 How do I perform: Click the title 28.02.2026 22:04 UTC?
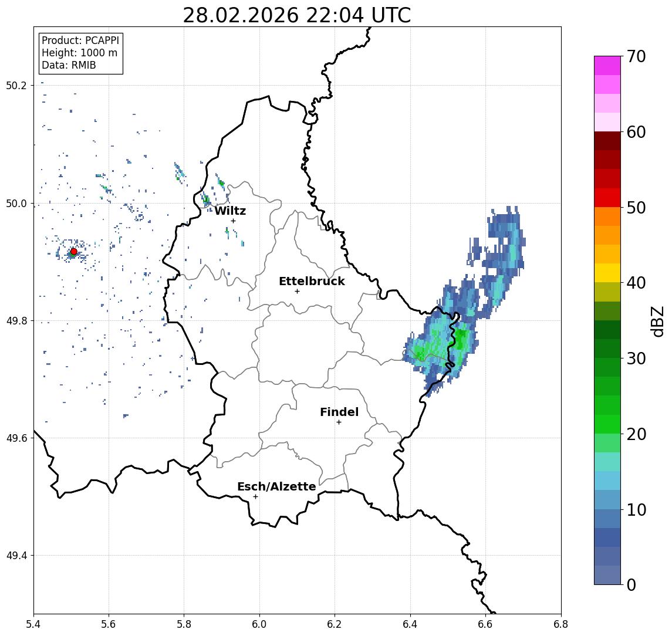pyautogui.click(x=297, y=15)
